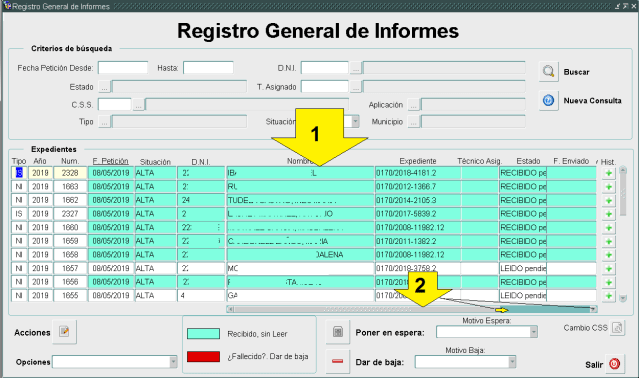This screenshot has height=378, width=639.
Task: Click the Hasta date field
Action: point(208,68)
